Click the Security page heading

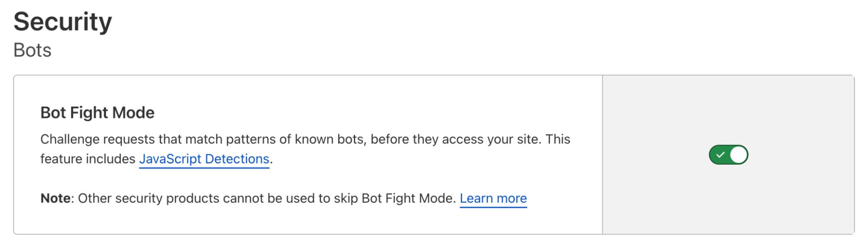click(x=63, y=22)
